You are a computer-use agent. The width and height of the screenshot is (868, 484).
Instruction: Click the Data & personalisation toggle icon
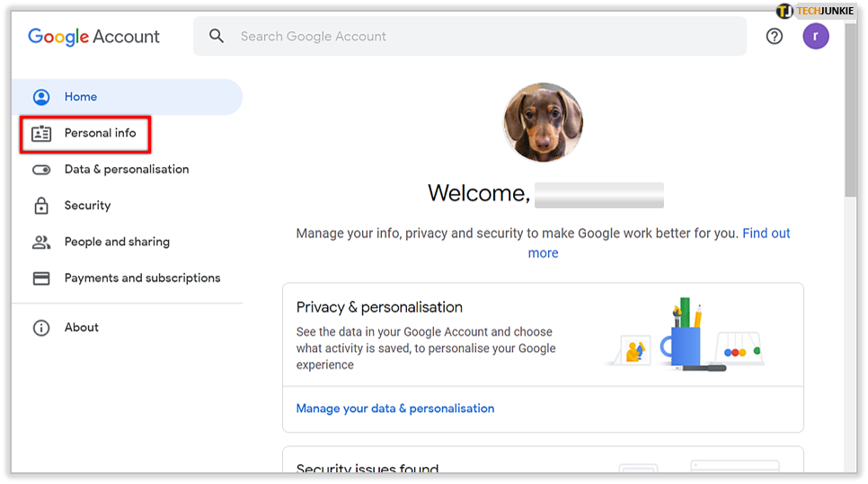pos(41,170)
